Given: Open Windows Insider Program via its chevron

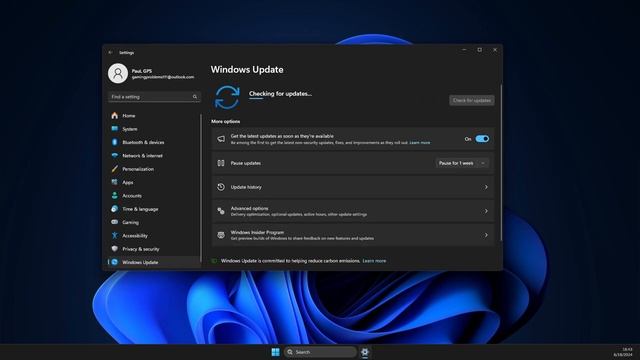Looking at the screenshot, I should pos(486,235).
